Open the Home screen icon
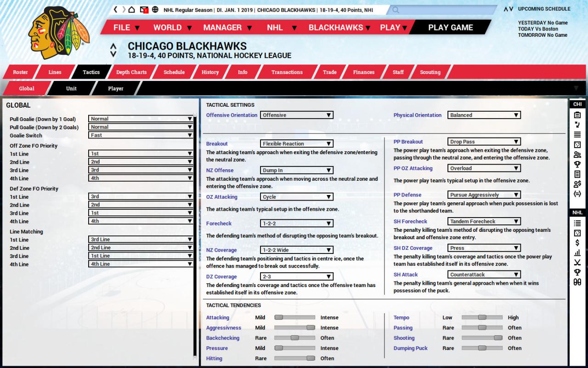The image size is (588, 368). (x=131, y=9)
